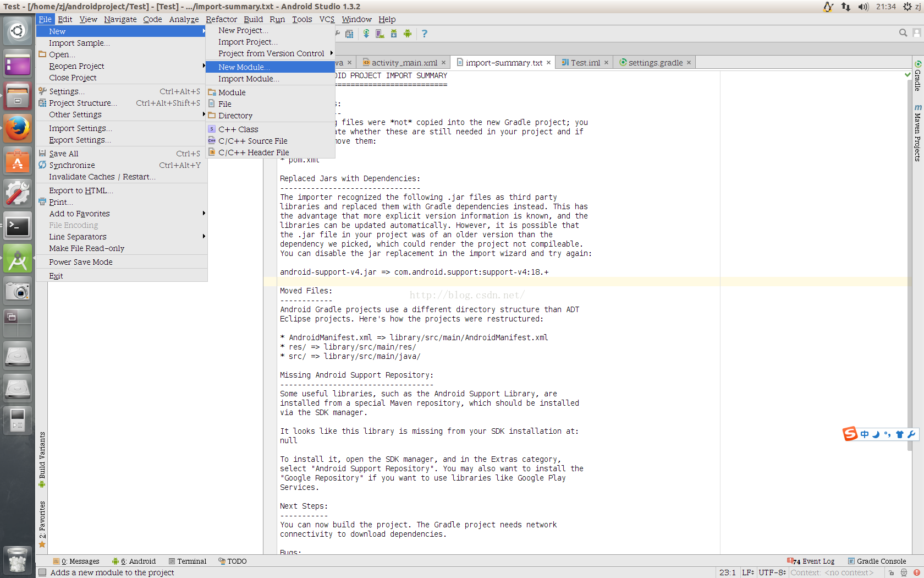The width and height of the screenshot is (924, 578).
Task: Toggle Power Save Mode entry
Action: (122, 262)
